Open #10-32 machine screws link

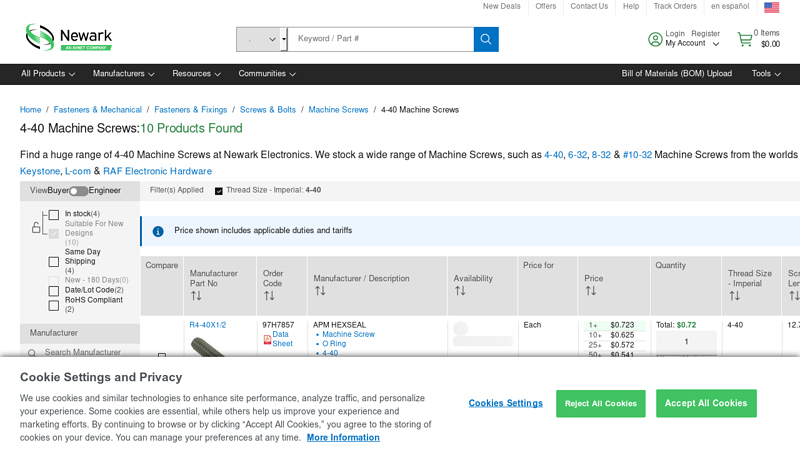click(x=637, y=155)
